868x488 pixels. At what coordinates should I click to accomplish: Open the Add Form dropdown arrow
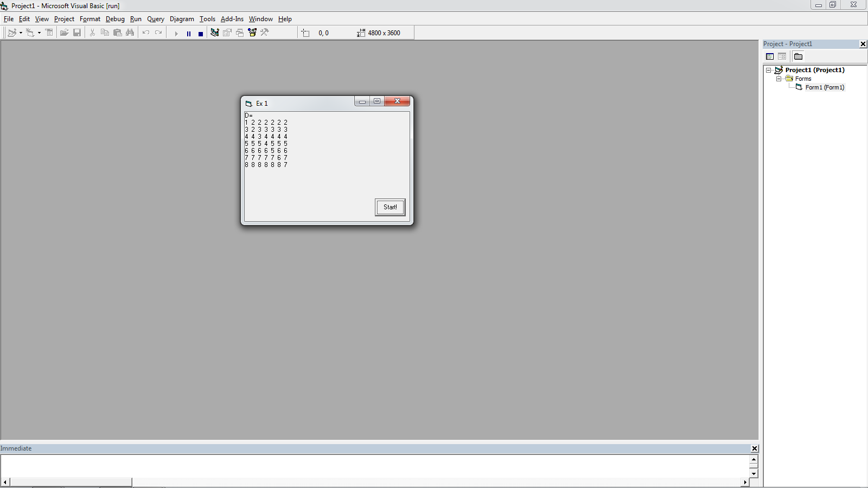(39, 33)
